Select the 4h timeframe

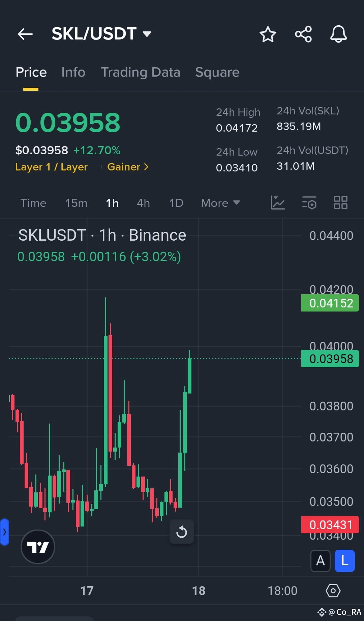click(x=143, y=203)
